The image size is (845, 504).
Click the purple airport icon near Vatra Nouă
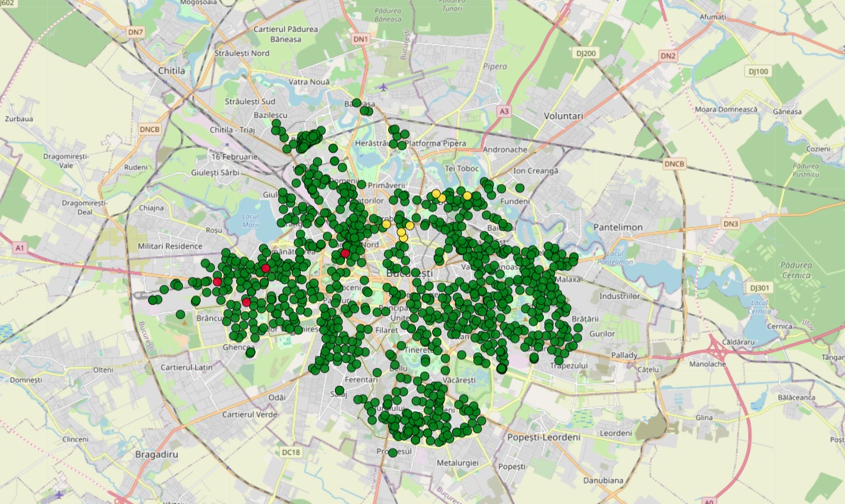pyautogui.click(x=383, y=88)
